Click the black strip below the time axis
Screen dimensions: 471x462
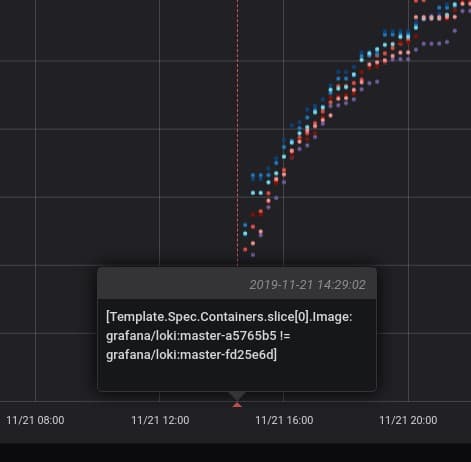[235, 453]
